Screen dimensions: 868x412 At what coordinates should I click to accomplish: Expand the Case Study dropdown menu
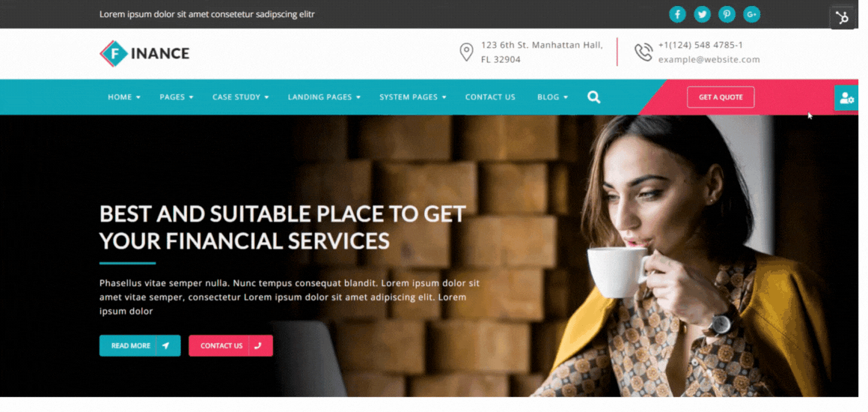240,97
